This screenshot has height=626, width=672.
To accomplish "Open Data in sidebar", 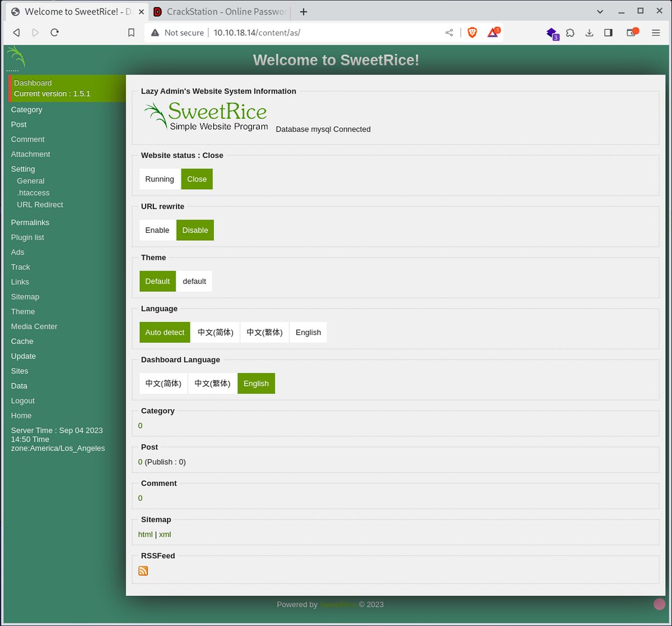I will (x=19, y=386).
